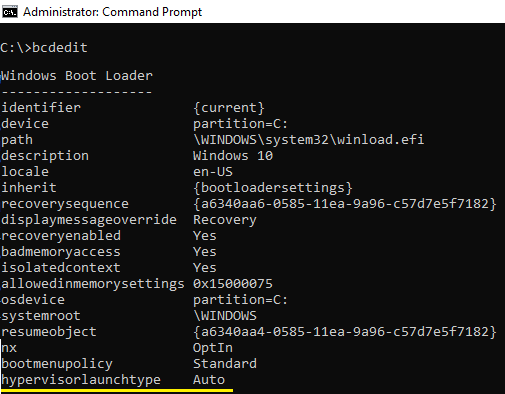Click the {bootloadersettings} inherit value
The height and width of the screenshot is (394, 505).
(x=273, y=188)
